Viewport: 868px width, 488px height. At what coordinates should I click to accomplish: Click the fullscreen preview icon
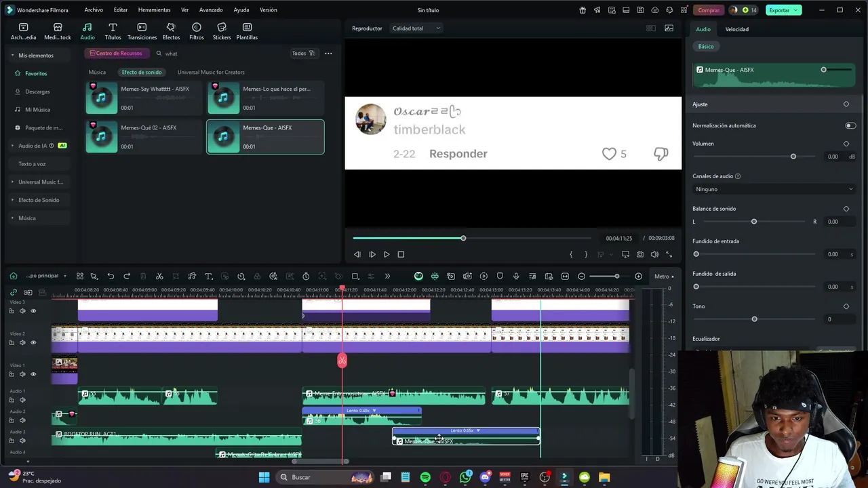pos(669,254)
